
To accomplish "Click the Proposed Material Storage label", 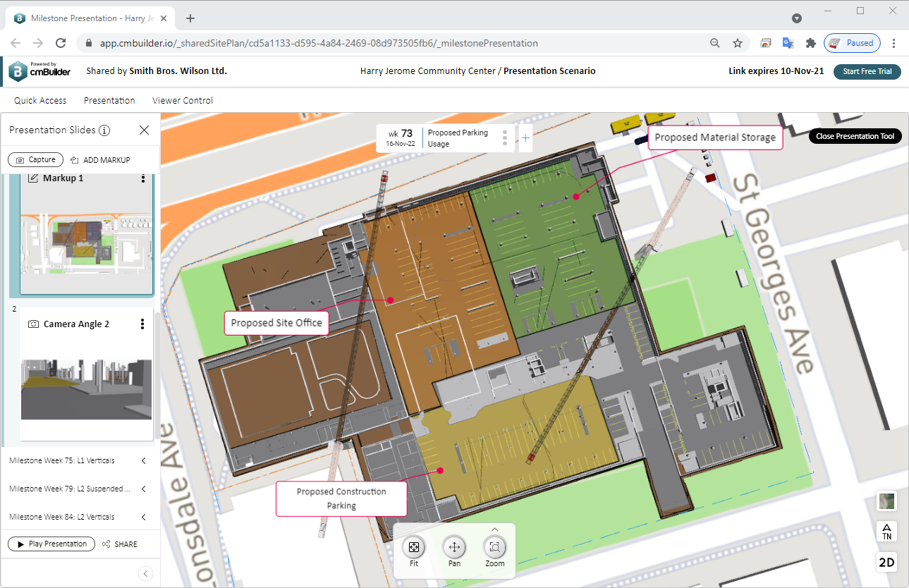I will (x=715, y=137).
